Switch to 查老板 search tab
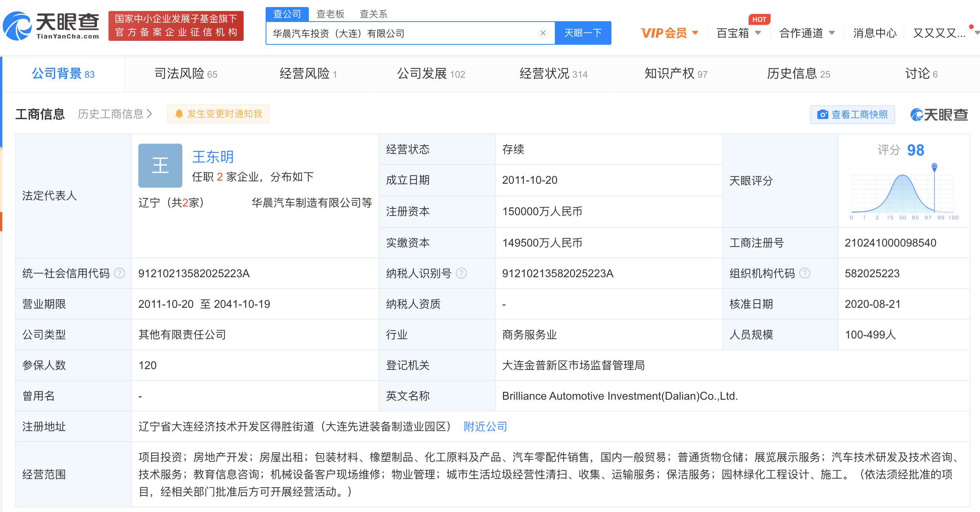This screenshot has width=980, height=512. (330, 14)
